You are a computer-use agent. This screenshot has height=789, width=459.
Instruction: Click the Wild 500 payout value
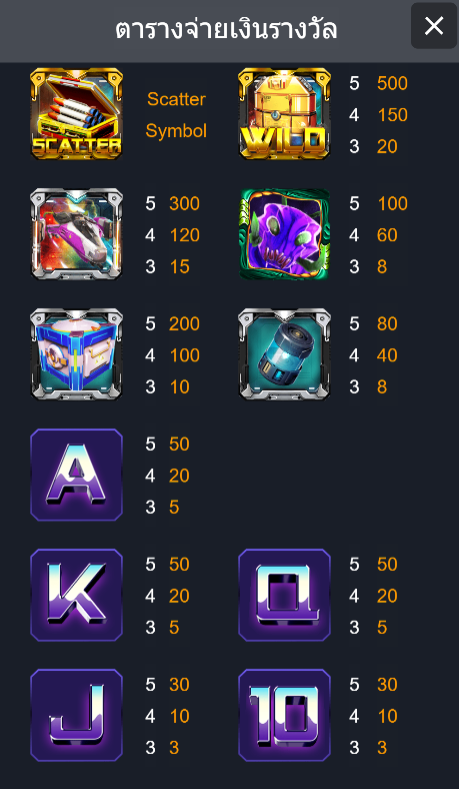pos(392,84)
